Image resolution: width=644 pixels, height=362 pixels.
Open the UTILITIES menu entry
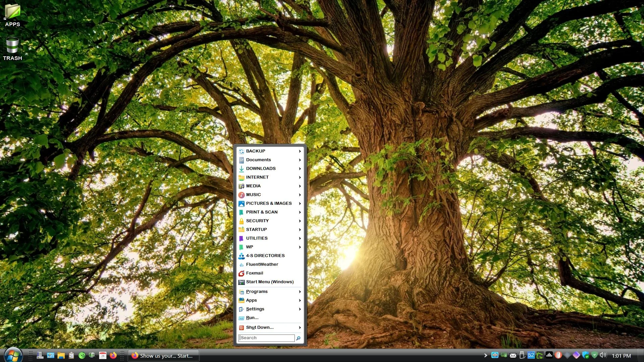point(270,238)
